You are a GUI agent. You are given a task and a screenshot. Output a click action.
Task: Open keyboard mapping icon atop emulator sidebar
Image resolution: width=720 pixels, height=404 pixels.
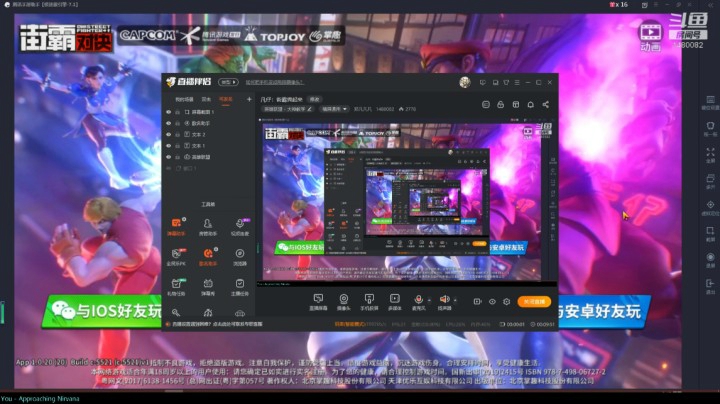pyautogui.click(x=710, y=102)
